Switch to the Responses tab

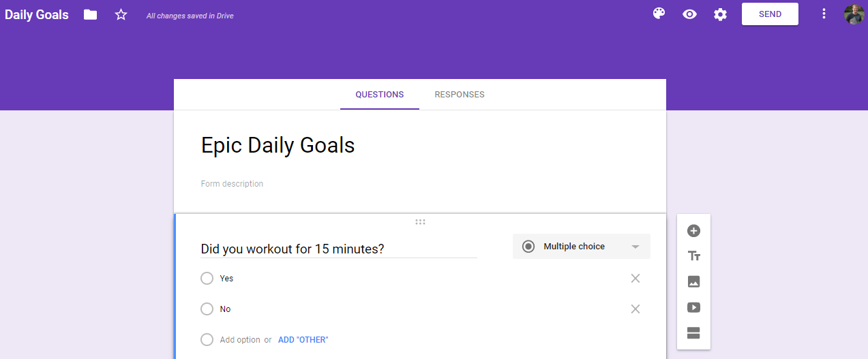460,95
